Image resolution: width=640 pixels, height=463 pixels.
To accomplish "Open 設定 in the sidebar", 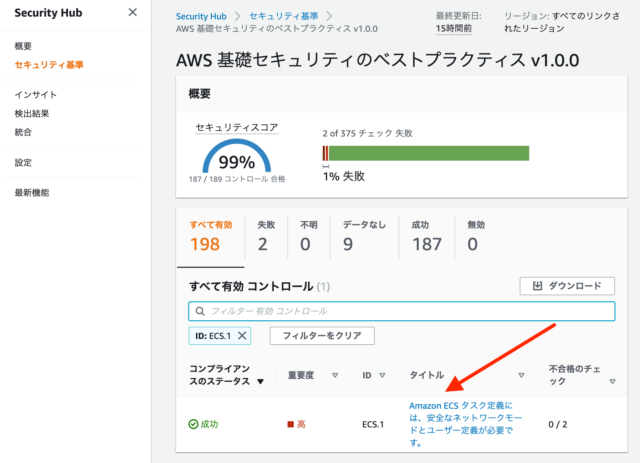I will click(x=23, y=162).
